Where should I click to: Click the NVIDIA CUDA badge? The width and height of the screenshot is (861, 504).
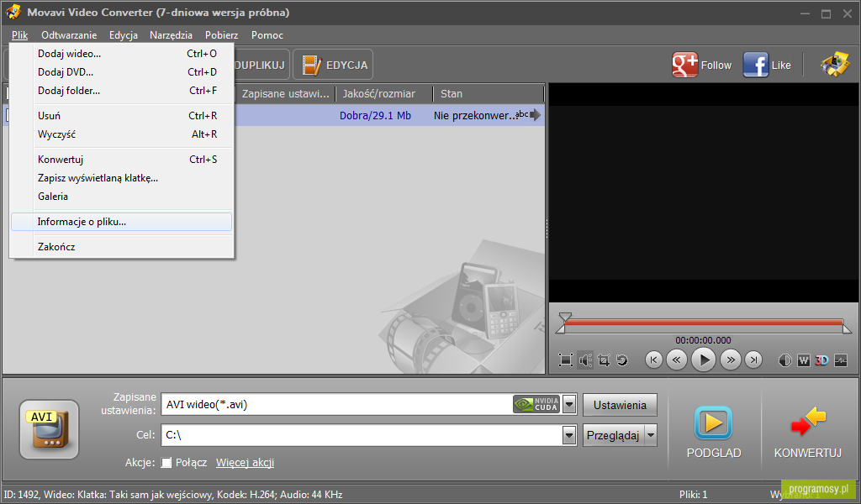tap(536, 404)
